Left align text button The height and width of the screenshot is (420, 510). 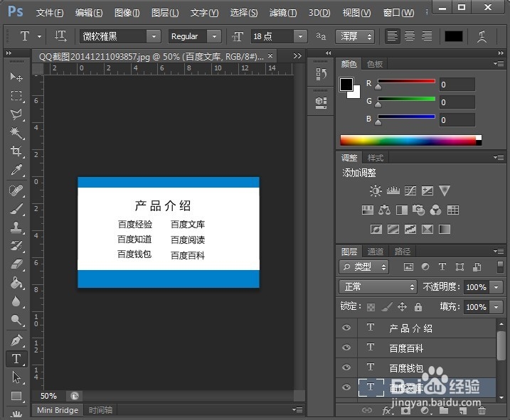coord(392,36)
